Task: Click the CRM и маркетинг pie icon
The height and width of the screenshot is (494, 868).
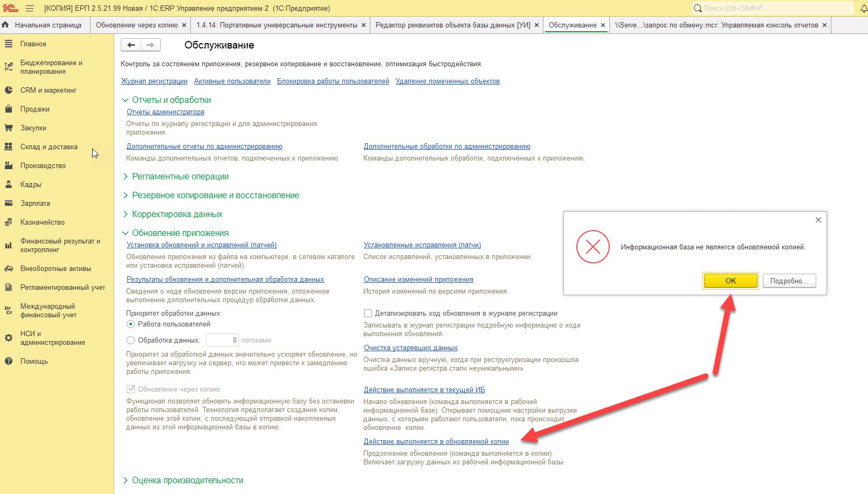Action: 9,90
